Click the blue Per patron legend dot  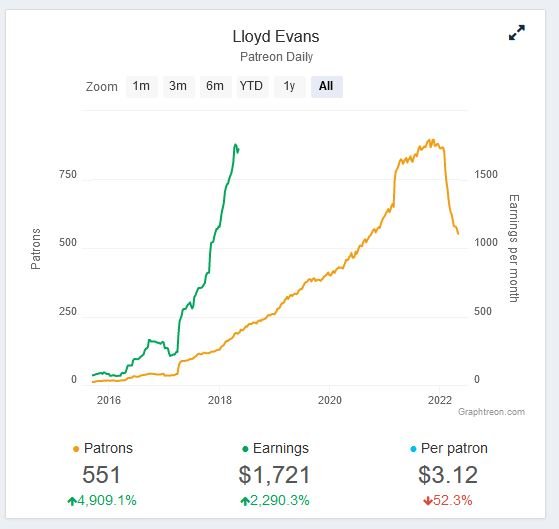pos(413,449)
